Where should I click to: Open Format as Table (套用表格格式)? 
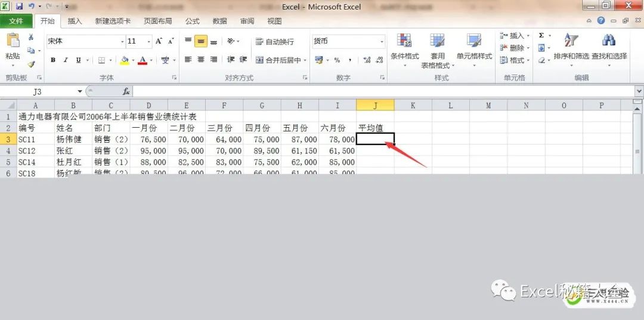(438, 51)
